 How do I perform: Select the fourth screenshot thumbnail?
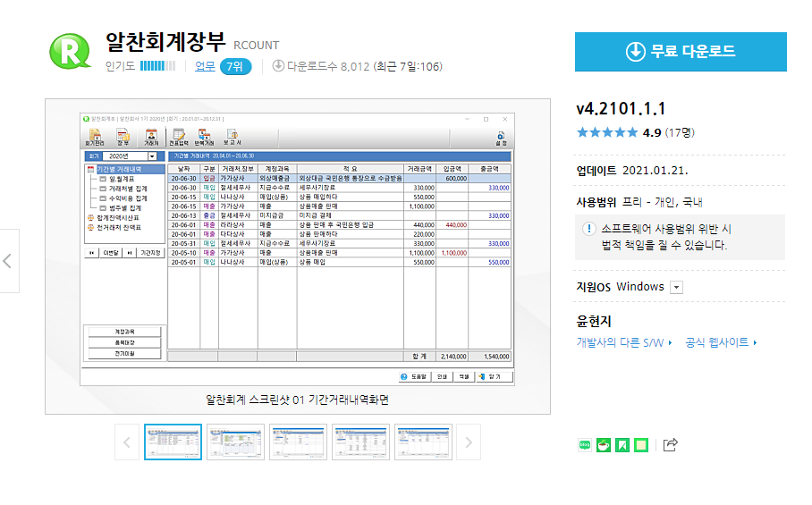(x=361, y=442)
